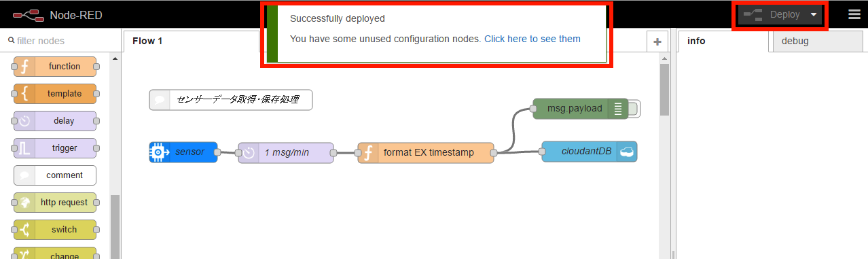The width and height of the screenshot is (868, 259).
Task: Open the Deploy dropdown arrow
Action: 813,15
